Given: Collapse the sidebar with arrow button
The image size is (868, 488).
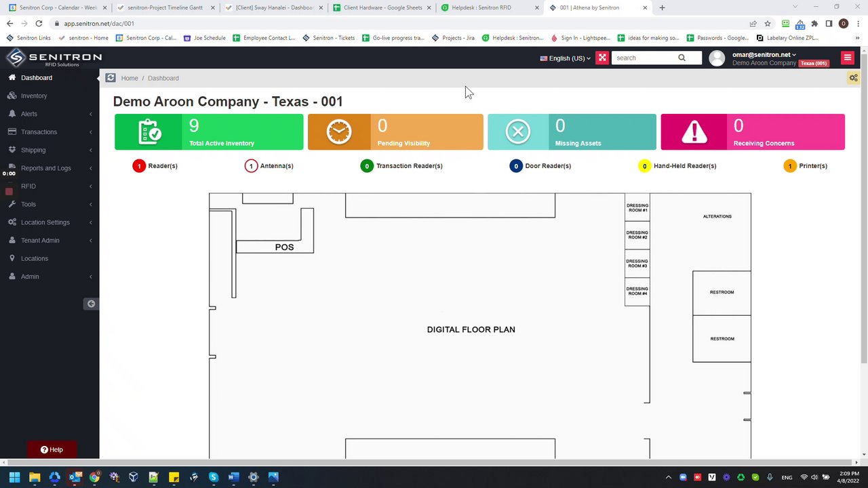Looking at the screenshot, I should [91, 304].
